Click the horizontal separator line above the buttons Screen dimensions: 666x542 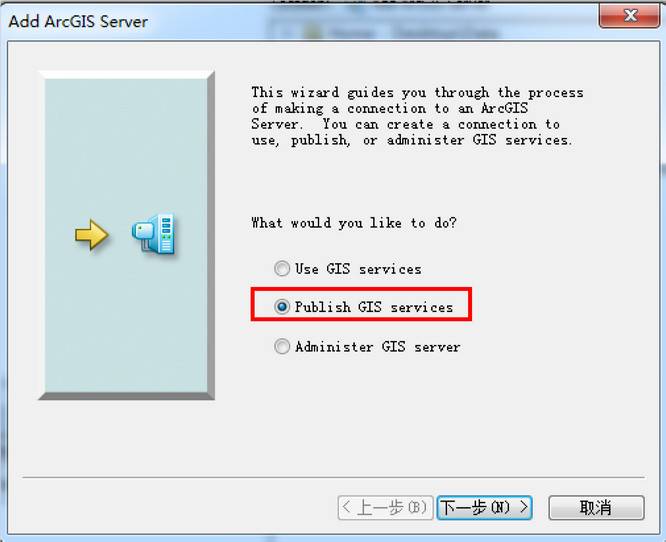(333, 477)
